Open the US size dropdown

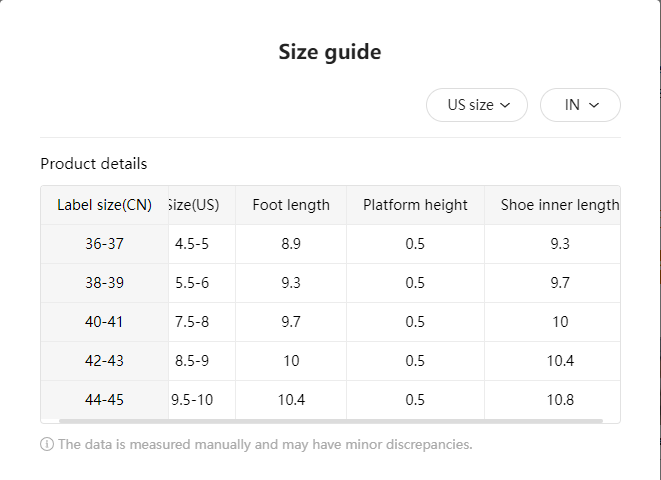tap(477, 105)
